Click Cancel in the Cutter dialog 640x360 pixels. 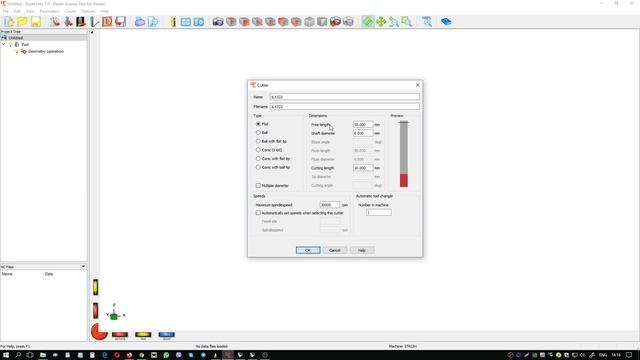(335, 250)
